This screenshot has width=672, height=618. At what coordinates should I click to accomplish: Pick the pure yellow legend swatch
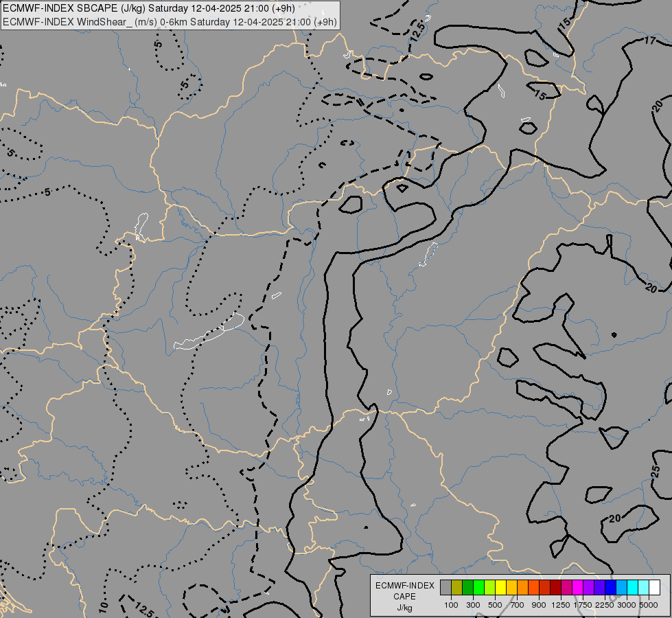[x=500, y=588]
